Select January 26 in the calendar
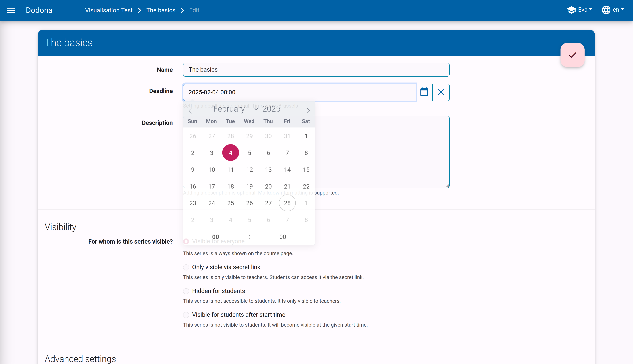 (193, 136)
